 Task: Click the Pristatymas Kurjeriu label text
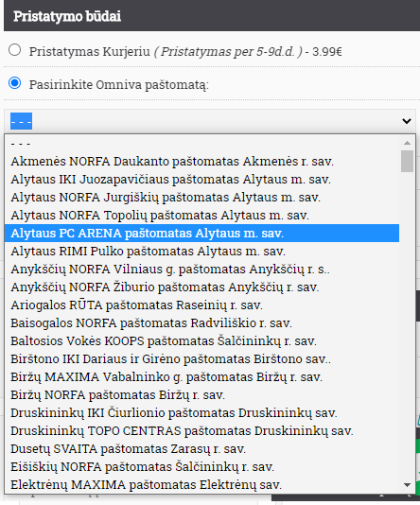(185, 51)
